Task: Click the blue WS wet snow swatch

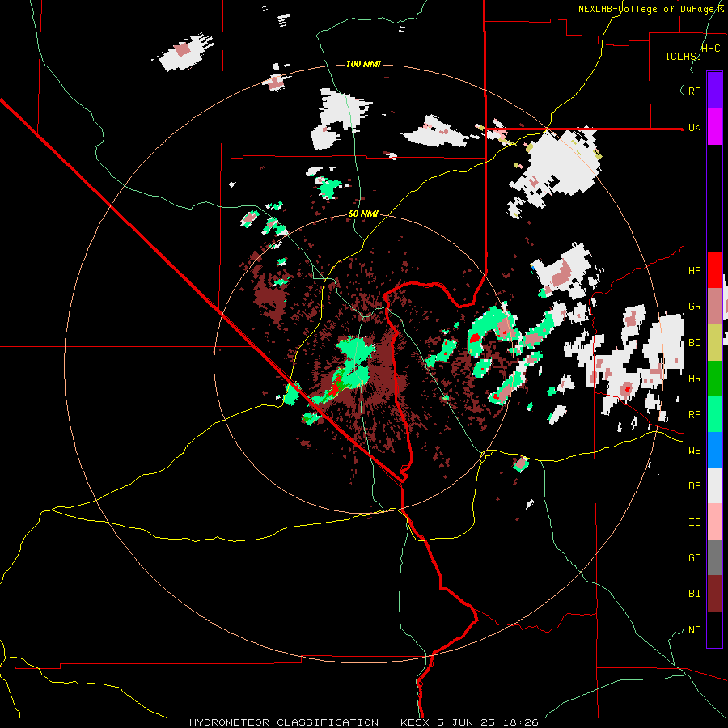Action: [714, 450]
